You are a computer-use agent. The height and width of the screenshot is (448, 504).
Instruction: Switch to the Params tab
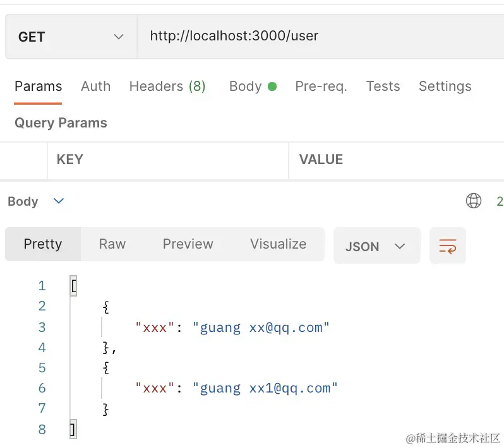(38, 86)
